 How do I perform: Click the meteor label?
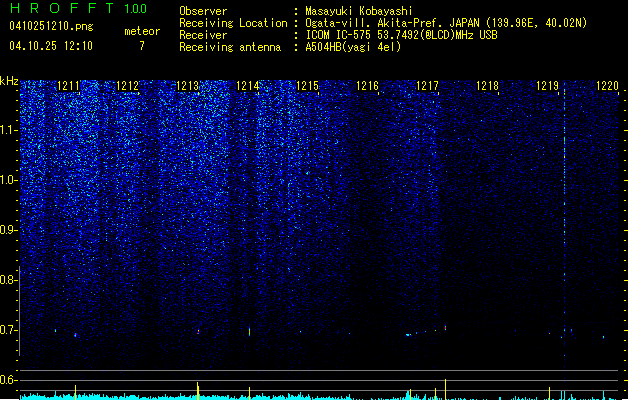142,31
